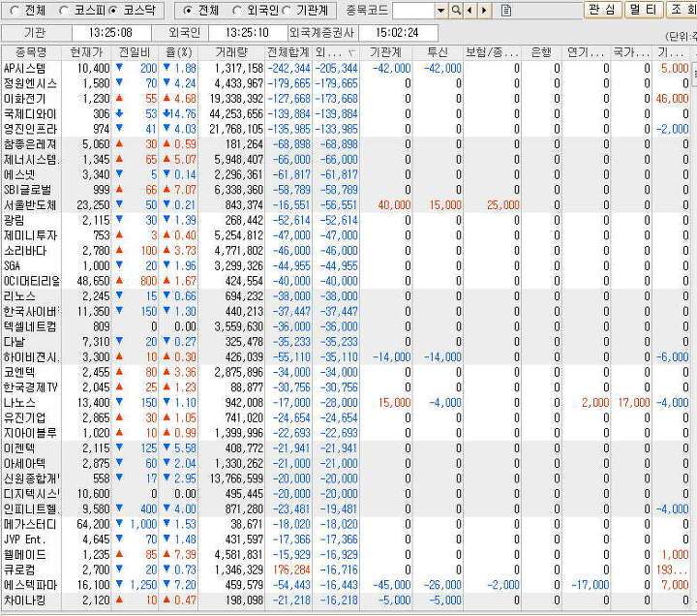Select the 정원엔시스 stock row

point(347,83)
